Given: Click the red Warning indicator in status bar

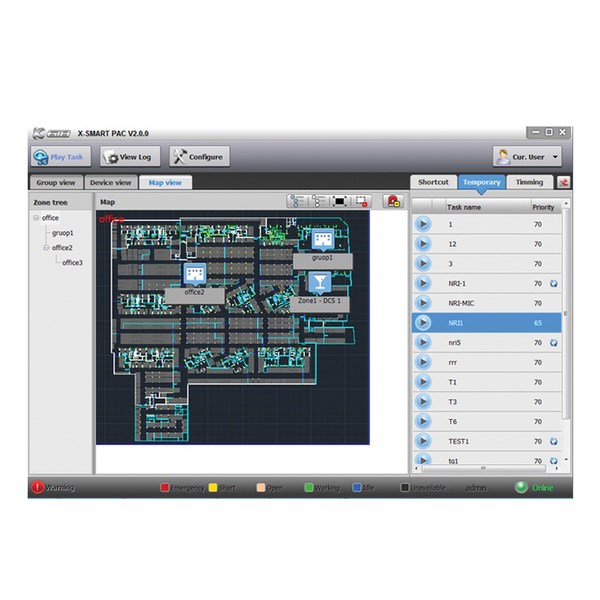Looking at the screenshot, I should click(x=38, y=487).
